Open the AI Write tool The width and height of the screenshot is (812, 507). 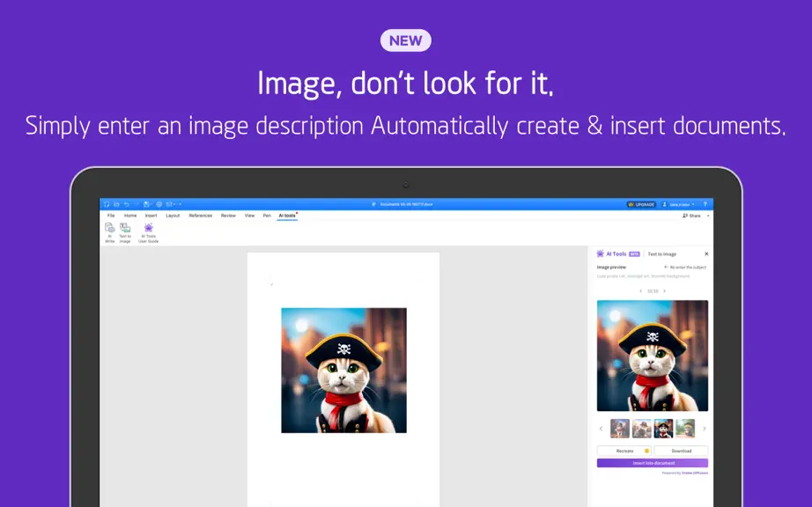pos(110,232)
